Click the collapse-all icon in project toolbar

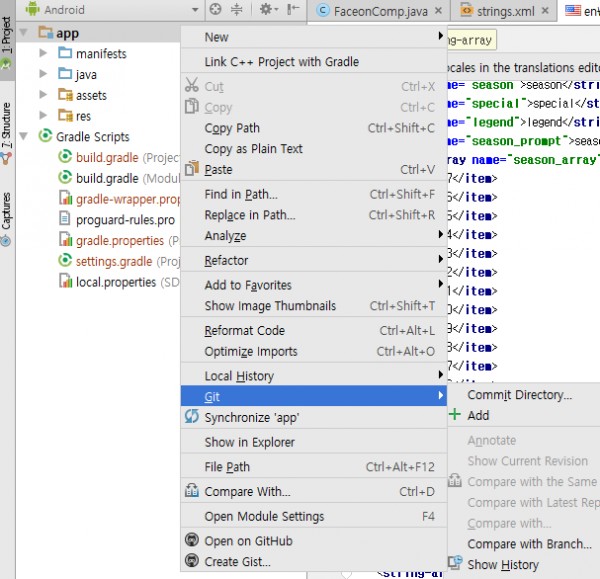click(x=237, y=9)
